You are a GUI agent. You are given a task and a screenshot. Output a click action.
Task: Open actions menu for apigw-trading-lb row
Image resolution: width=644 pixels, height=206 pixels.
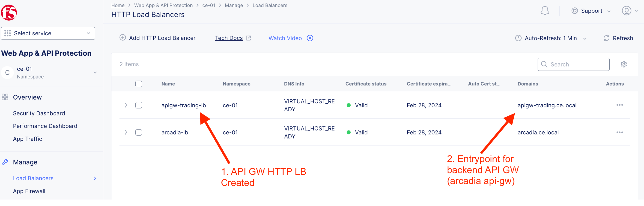click(x=619, y=105)
